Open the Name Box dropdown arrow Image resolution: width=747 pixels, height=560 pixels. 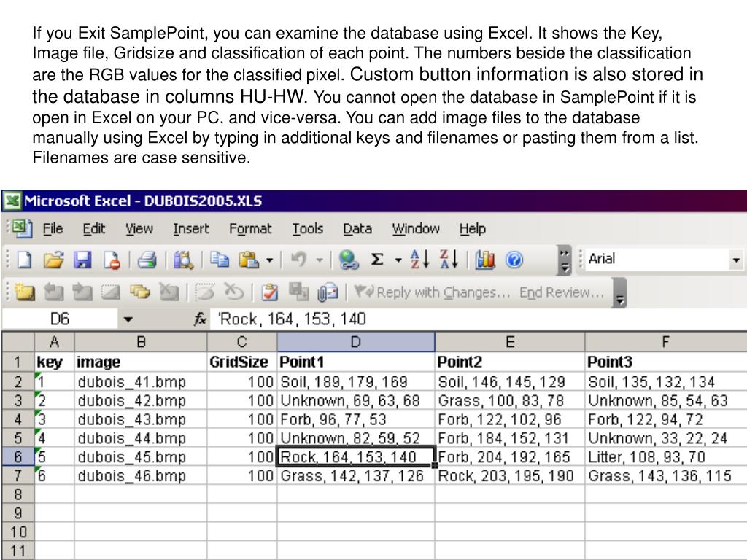(128, 319)
